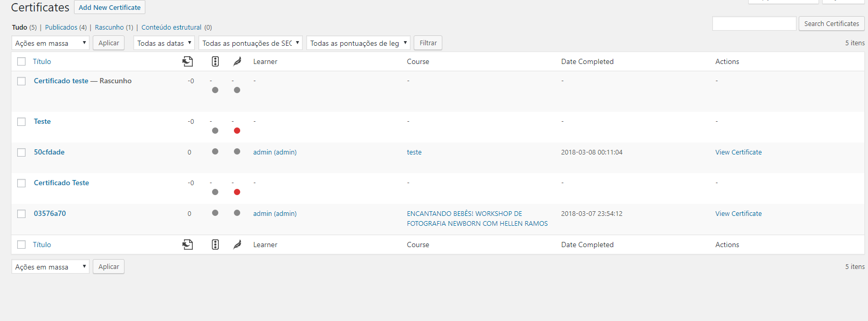
Task: Check the 50cfdade row checkbox
Action: tap(21, 152)
